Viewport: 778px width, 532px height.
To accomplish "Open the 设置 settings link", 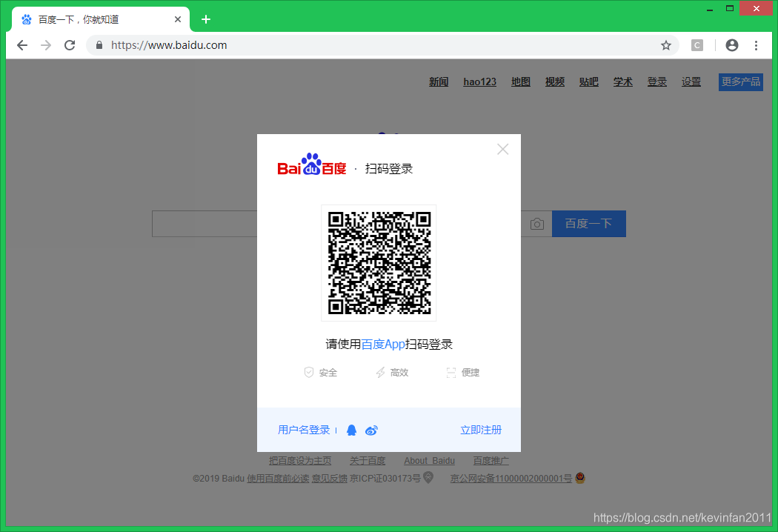I will click(691, 82).
